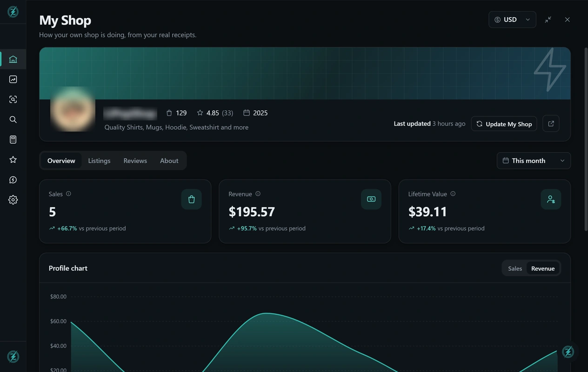This screenshot has width=588, height=372.
Task: Click the shopping bag icon on Sales card
Action: coord(191,199)
